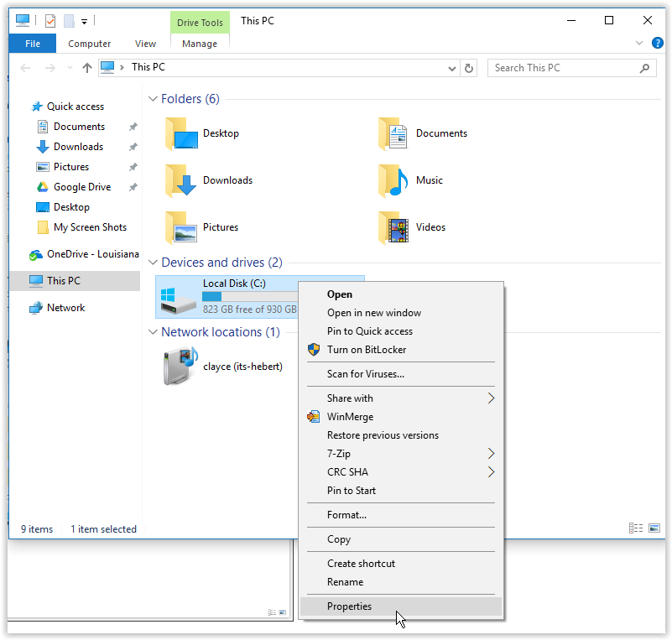Screen dimensions: 672x640
Task: Switch to large icons view in status bar
Action: (x=654, y=528)
